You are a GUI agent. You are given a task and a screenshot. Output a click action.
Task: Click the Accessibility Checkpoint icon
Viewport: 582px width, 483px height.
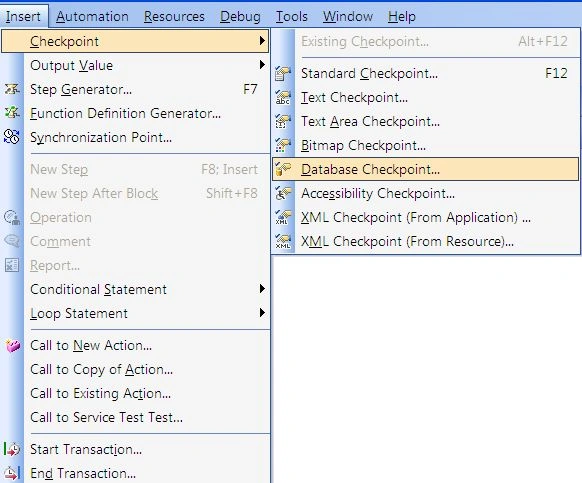(283, 193)
